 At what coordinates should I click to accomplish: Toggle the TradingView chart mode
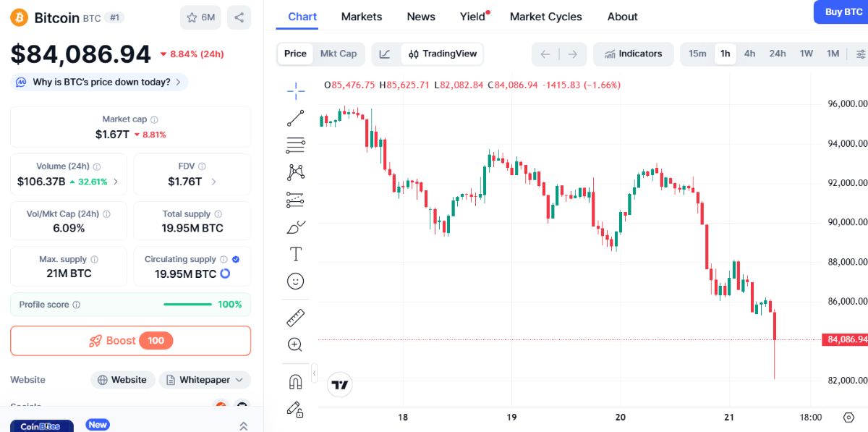[443, 54]
